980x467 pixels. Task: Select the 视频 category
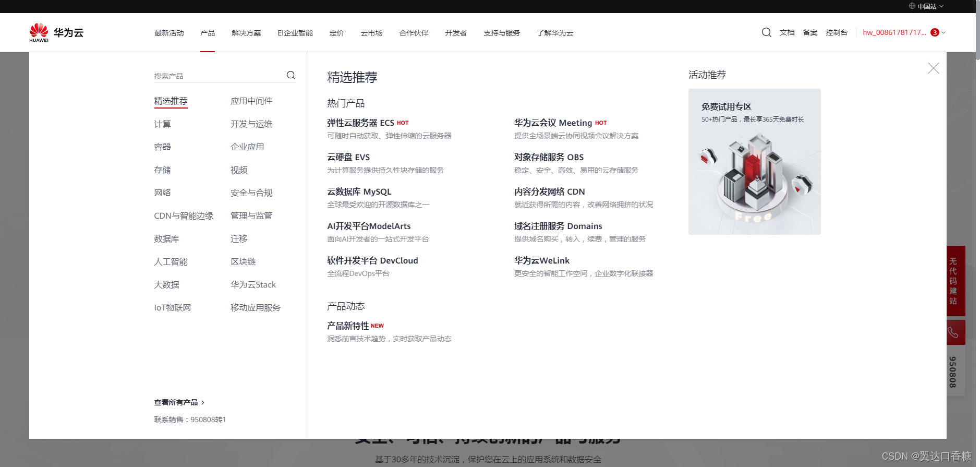[239, 170]
